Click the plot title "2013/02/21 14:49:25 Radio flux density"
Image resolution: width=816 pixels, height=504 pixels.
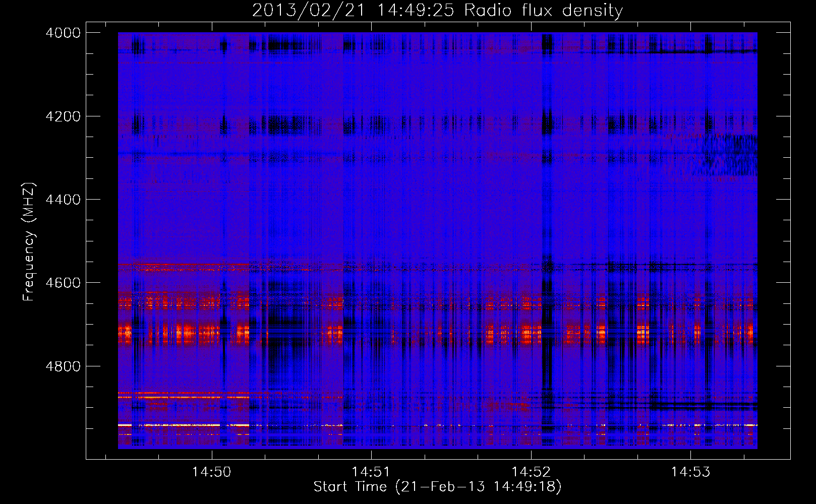pos(438,11)
